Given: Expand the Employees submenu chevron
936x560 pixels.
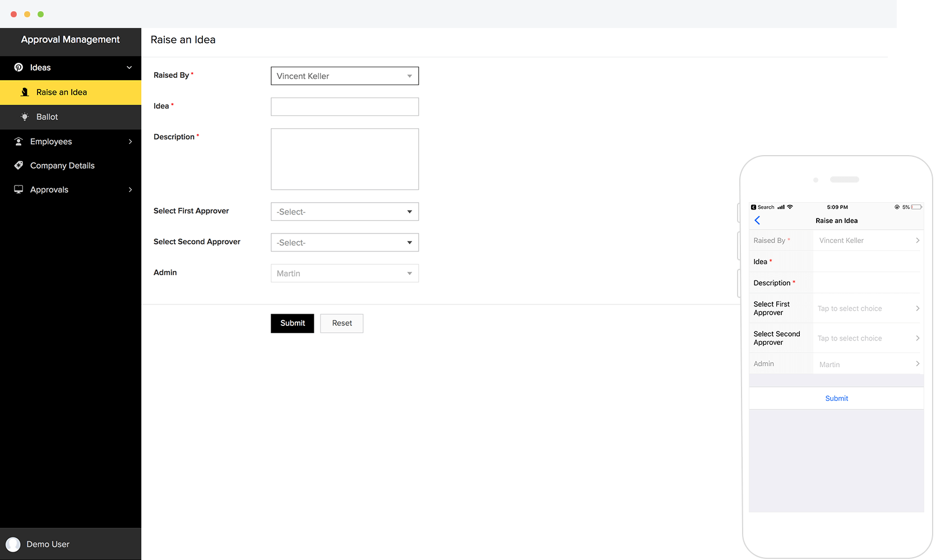Looking at the screenshot, I should (x=130, y=142).
